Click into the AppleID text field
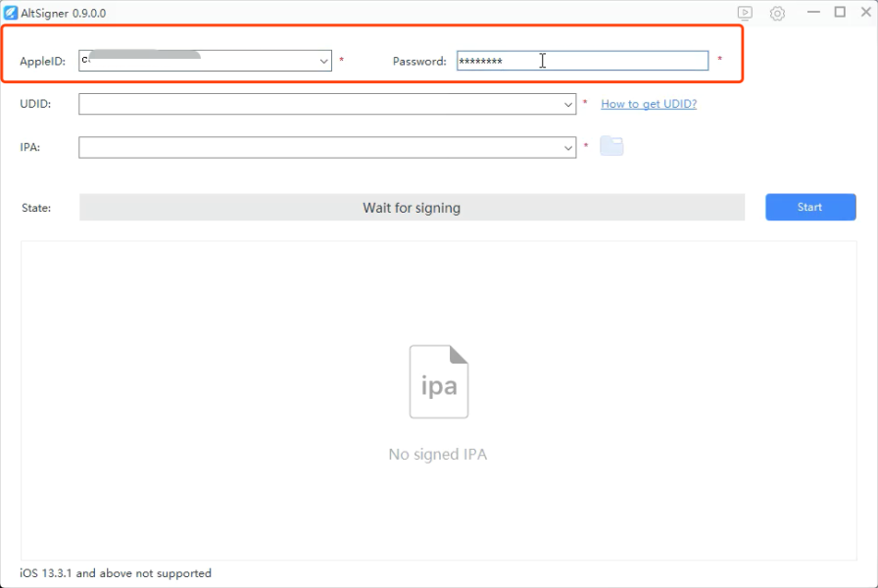Image resolution: width=878 pixels, height=588 pixels. pos(196,61)
